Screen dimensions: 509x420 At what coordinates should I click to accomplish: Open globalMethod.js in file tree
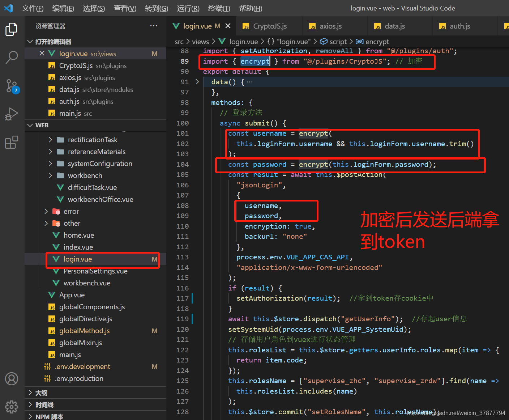95,331
